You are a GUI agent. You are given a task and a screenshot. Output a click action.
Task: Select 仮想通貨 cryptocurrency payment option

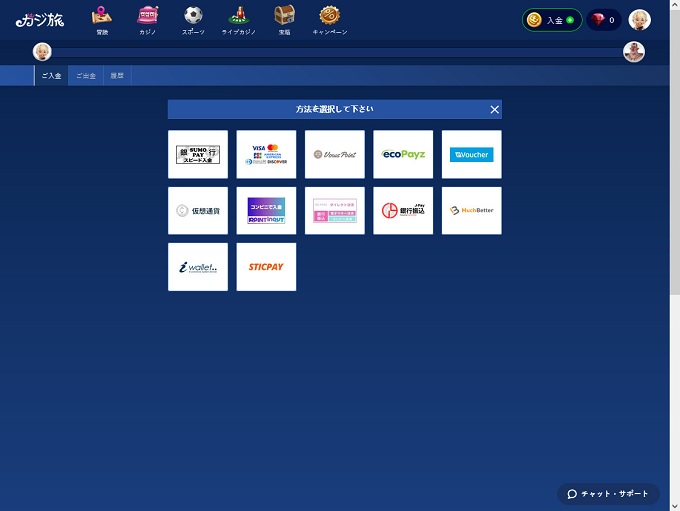coord(198,211)
